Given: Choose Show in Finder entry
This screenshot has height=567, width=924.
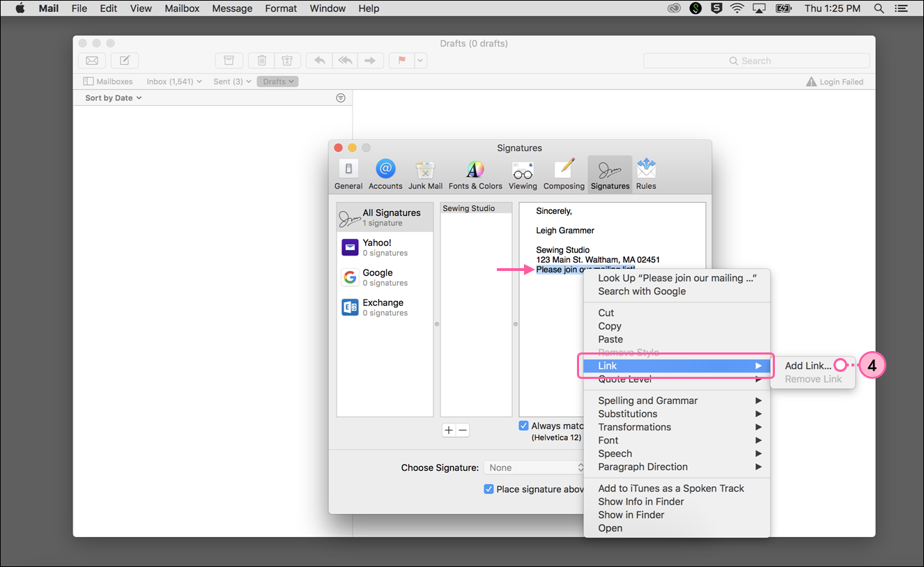Looking at the screenshot, I should (x=677, y=515).
